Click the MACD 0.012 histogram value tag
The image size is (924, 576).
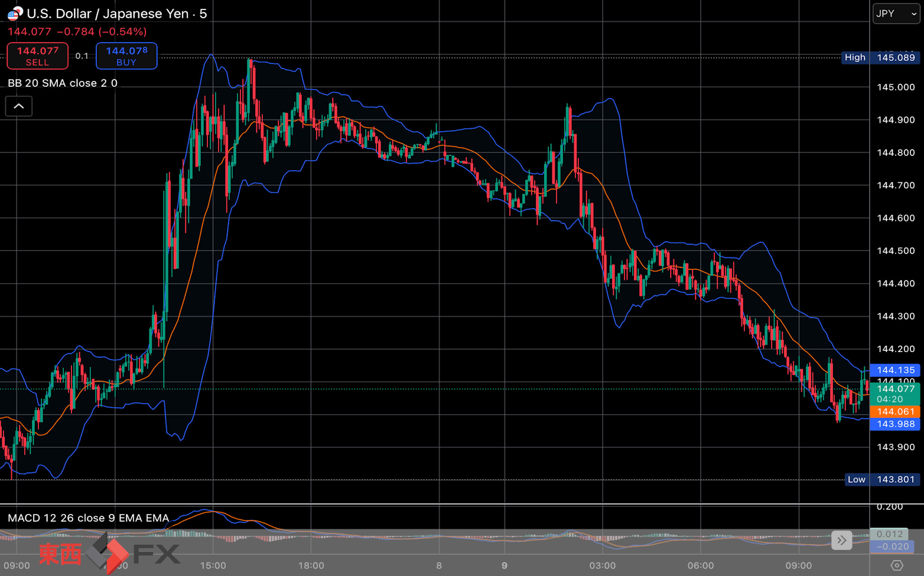pos(889,534)
